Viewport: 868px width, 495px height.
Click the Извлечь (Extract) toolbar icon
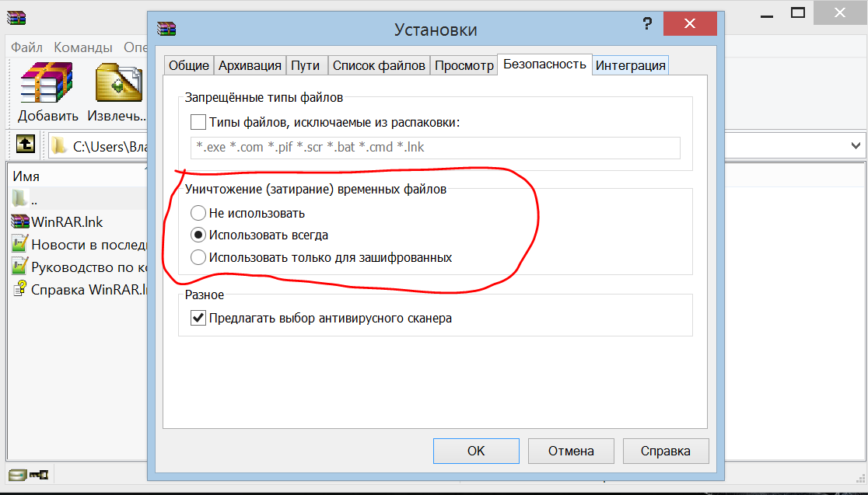coord(117,84)
